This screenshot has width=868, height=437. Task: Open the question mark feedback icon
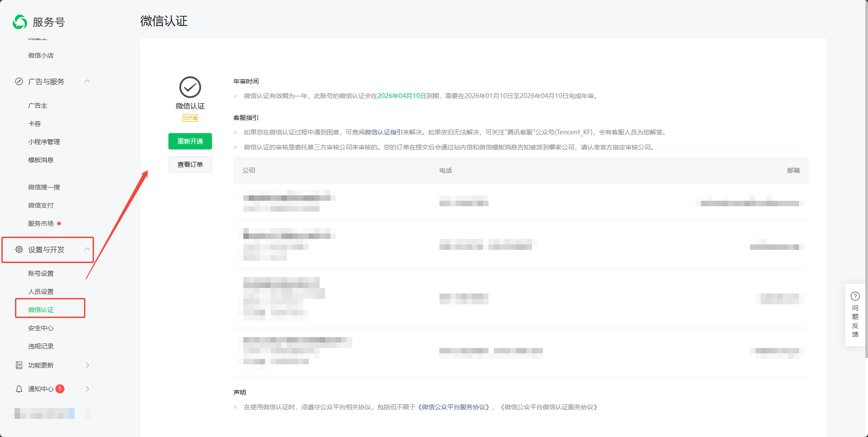click(855, 296)
